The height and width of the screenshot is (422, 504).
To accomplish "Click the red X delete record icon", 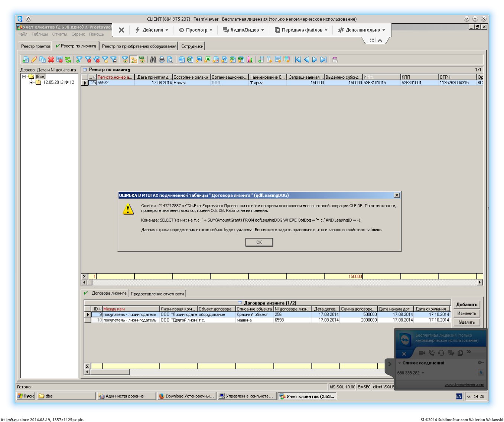I will tap(51, 59).
